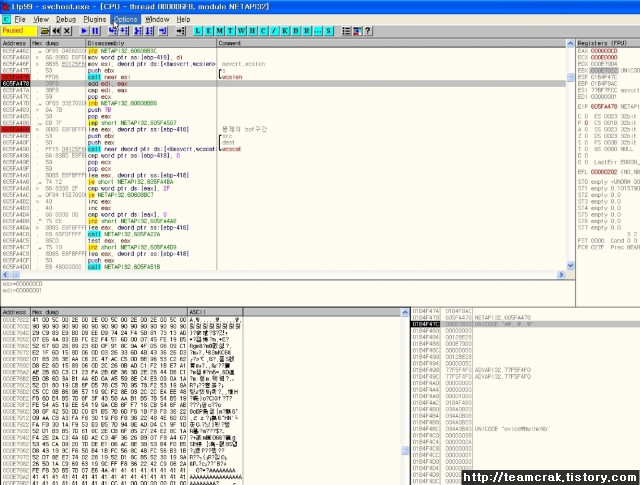Open References window with R button
Image resolution: width=640 pixels, height=485 pixels.
(x=307, y=31)
